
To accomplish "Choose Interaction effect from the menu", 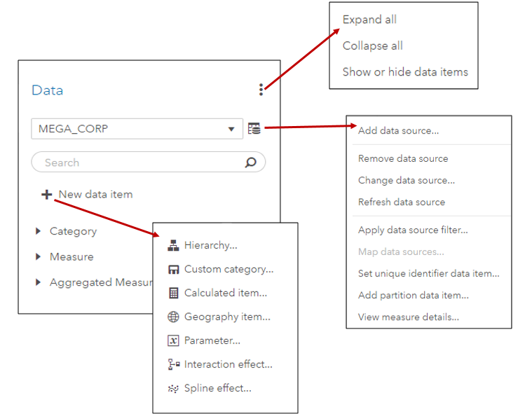I will (x=227, y=364).
